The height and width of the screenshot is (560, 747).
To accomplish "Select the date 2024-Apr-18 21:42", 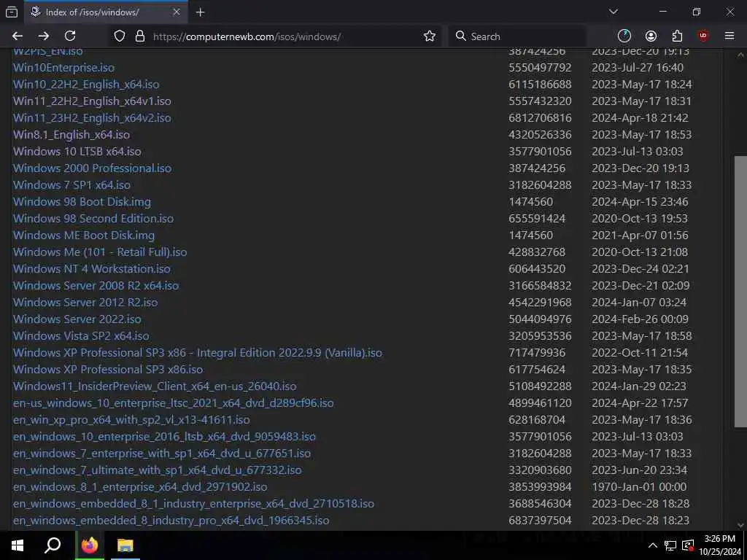I will coord(640,117).
